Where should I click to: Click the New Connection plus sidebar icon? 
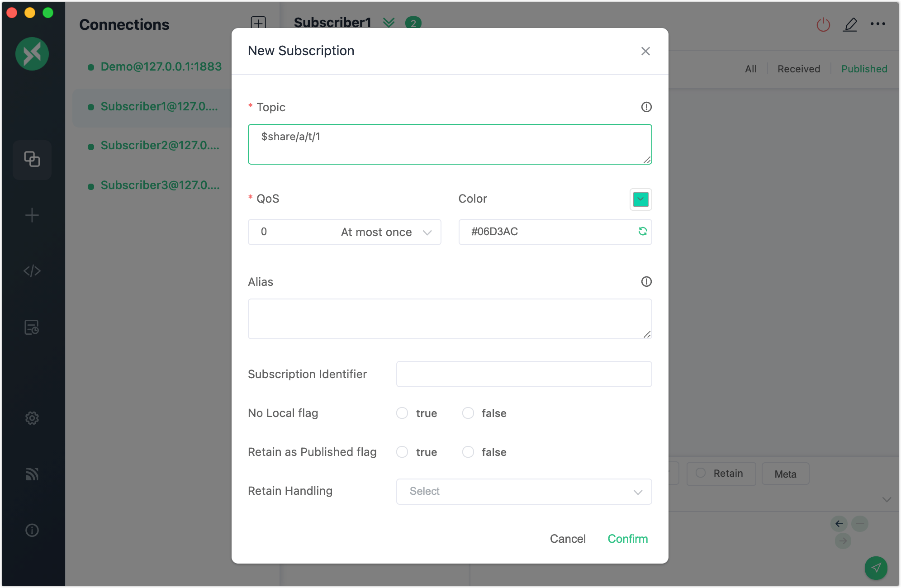pos(32,215)
